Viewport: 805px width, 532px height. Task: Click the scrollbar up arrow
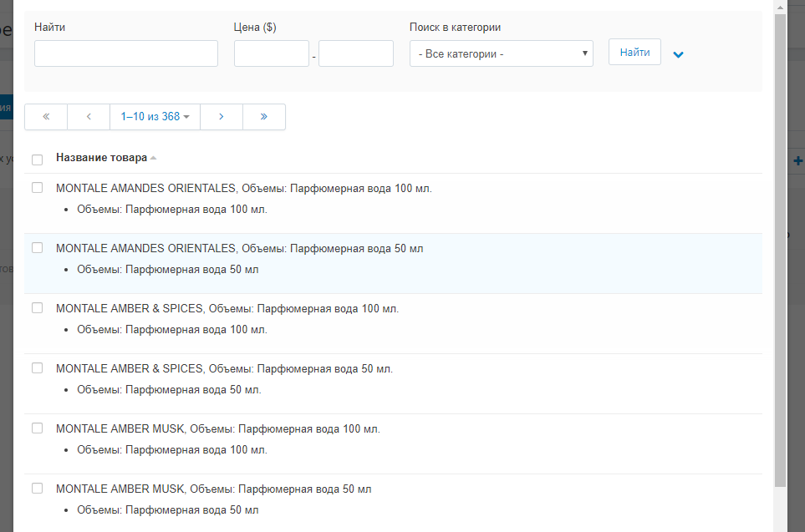[781, 8]
